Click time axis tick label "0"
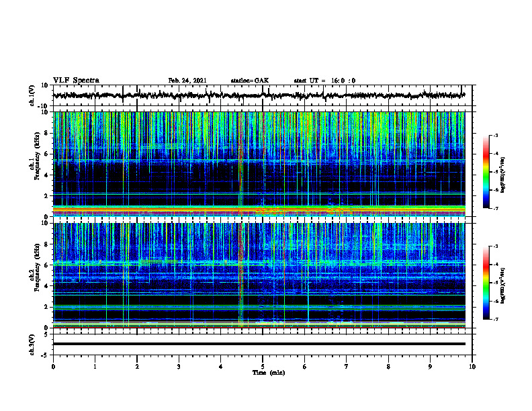Screen dimensions: 532x411 click(53, 367)
